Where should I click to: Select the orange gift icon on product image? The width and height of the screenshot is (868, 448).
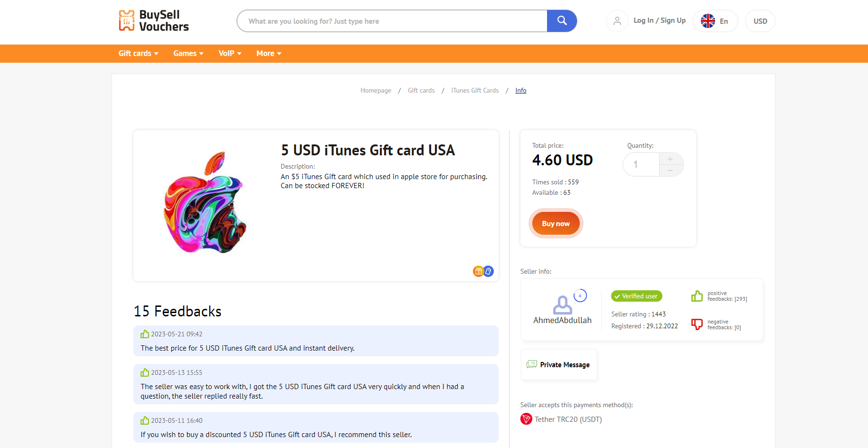478,271
